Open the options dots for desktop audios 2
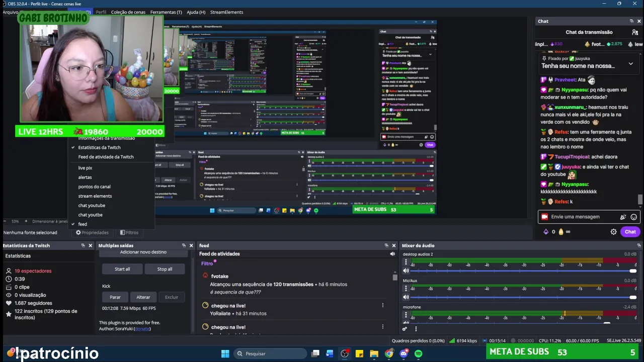 click(406, 262)
